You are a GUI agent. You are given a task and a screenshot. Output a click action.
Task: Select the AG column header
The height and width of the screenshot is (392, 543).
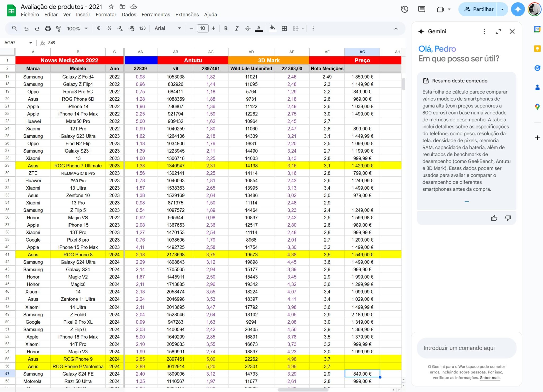click(362, 52)
